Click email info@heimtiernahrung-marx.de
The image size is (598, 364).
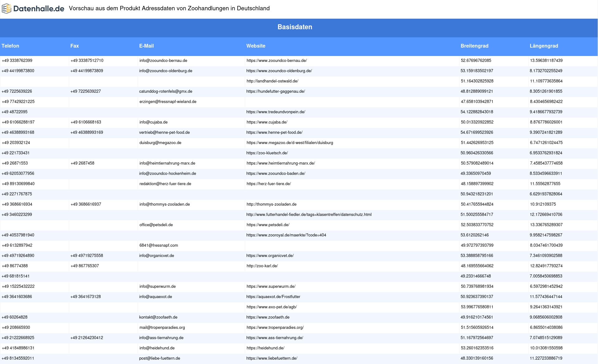click(167, 163)
